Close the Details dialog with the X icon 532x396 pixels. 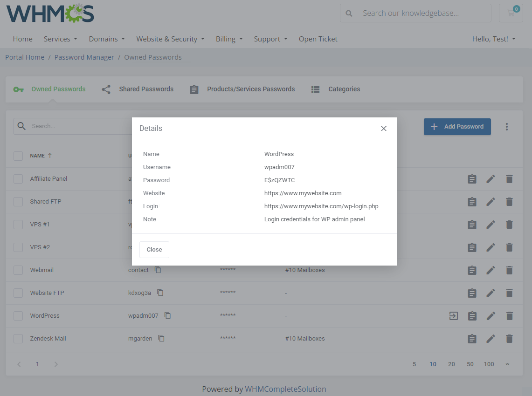[x=383, y=129]
